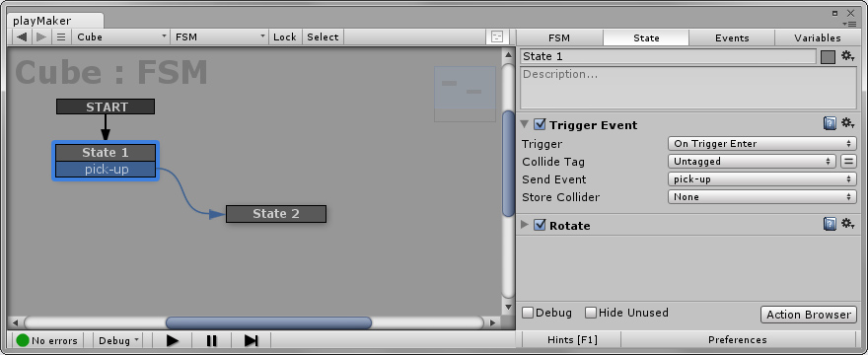Click scroll right arrow of graph

(x=492, y=322)
